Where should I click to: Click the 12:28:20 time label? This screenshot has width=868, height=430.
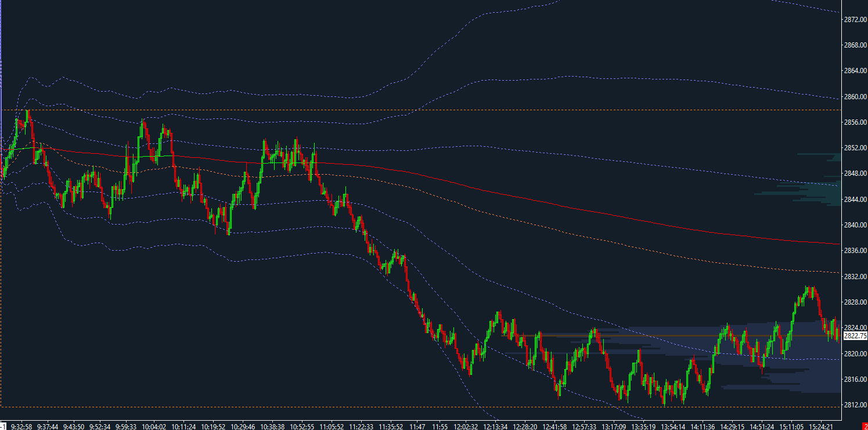click(x=525, y=427)
